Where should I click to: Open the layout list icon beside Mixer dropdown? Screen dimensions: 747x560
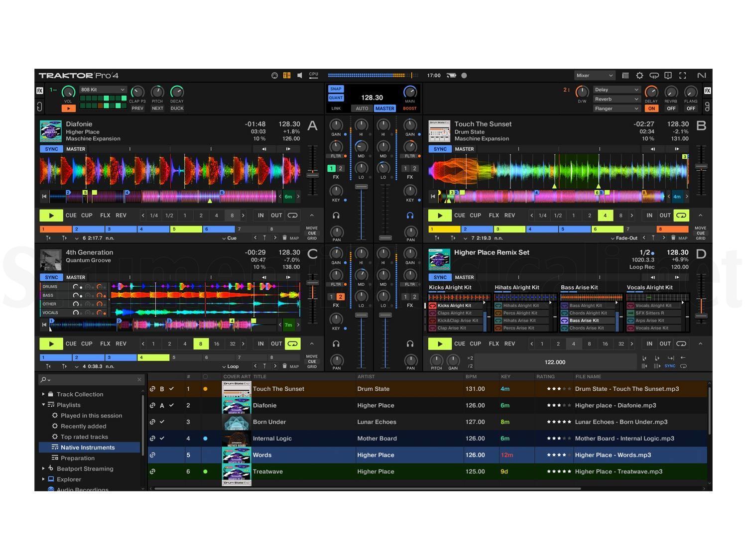coord(625,75)
